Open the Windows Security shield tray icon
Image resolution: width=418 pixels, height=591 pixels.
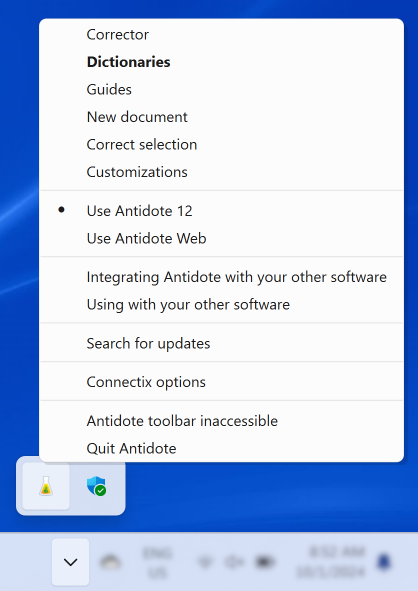coord(96,486)
